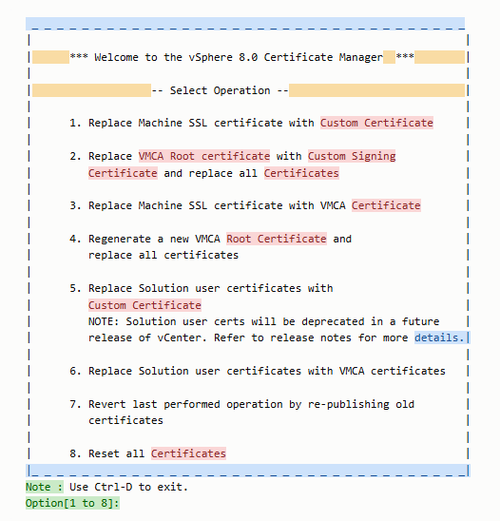Screen dimensions: 500x521
Task: Click the Welcome to vSphere 8.0 Certificate Manager heading
Action: [x=242, y=57]
